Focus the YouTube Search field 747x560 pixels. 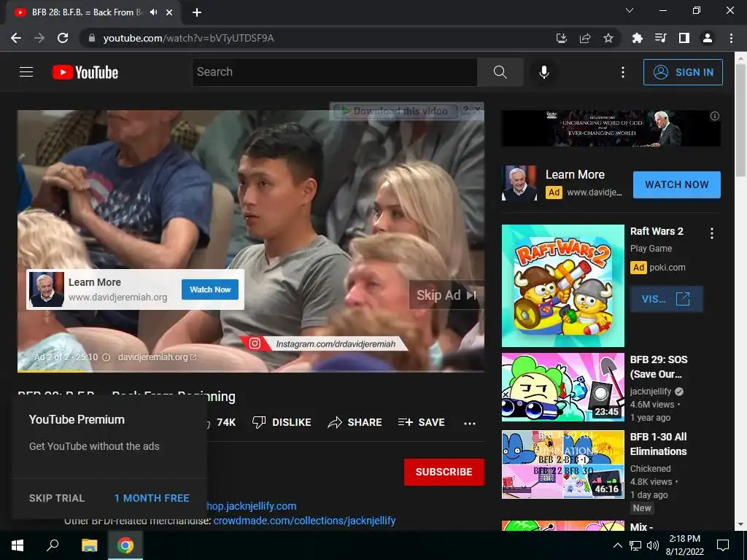tap(334, 72)
